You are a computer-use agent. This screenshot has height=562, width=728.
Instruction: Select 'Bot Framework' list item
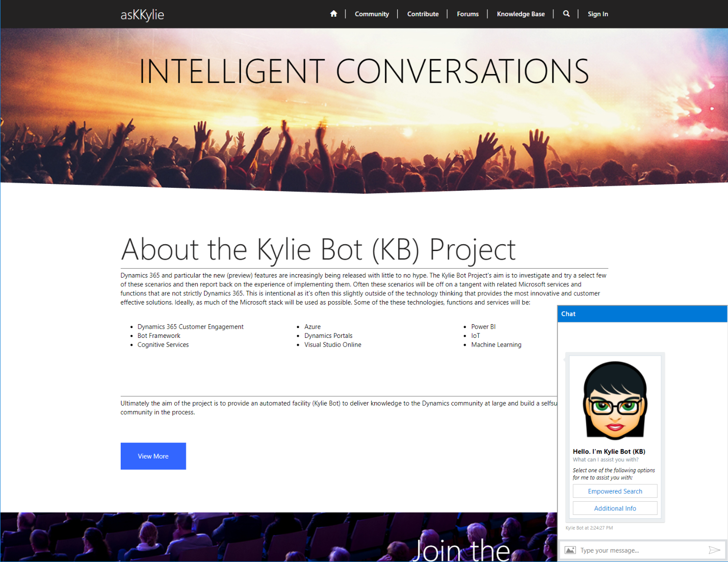click(159, 336)
